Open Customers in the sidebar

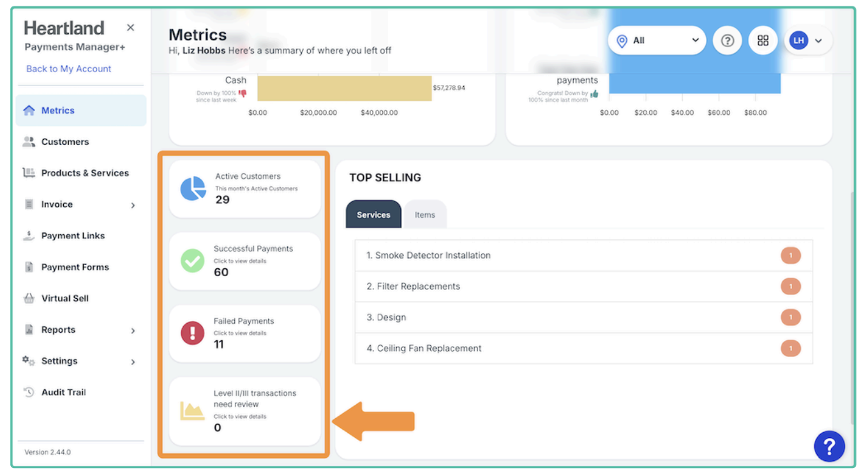(x=64, y=142)
